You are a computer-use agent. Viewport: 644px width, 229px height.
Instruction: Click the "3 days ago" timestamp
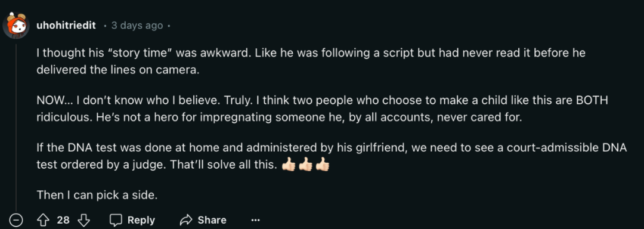tap(137, 26)
